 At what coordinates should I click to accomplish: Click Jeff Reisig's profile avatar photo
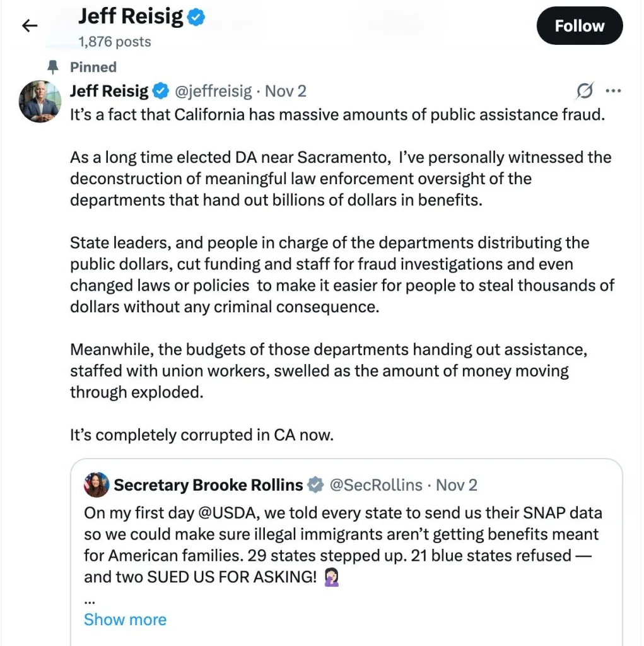coord(40,101)
